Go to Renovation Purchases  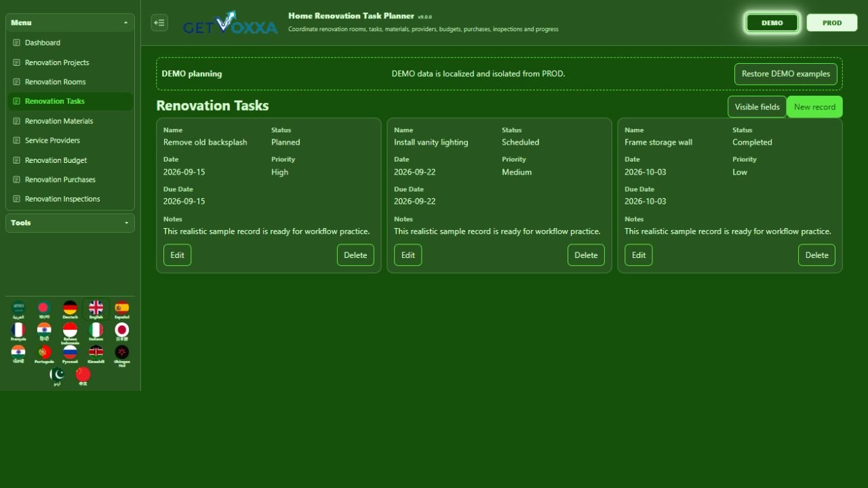(70, 179)
